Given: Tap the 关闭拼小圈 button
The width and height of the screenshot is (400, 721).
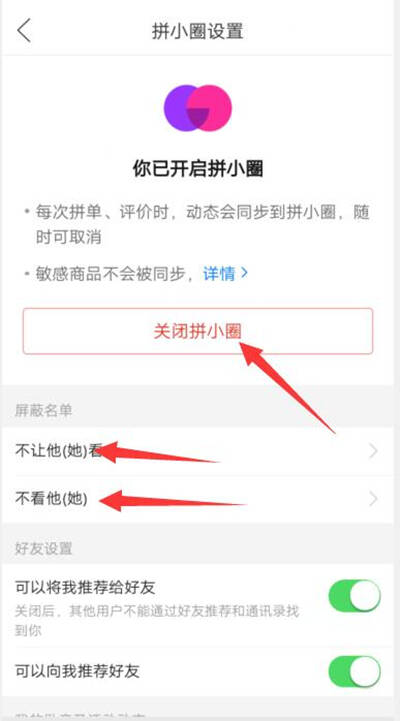Looking at the screenshot, I should point(198,331).
